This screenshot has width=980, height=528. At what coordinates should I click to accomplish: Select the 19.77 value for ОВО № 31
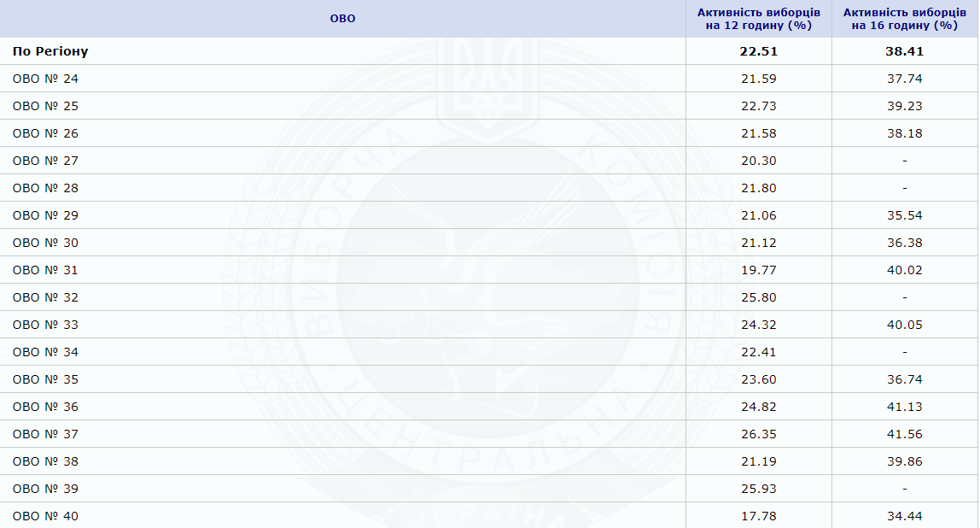click(759, 270)
